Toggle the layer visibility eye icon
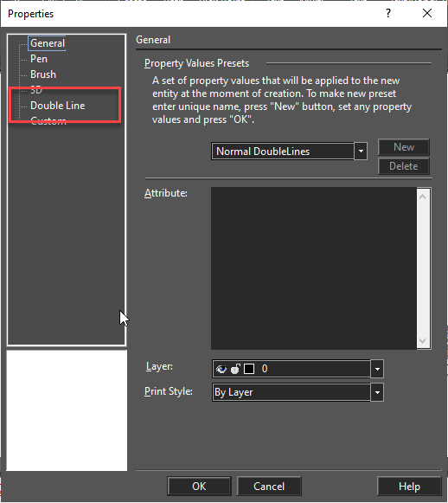 (x=221, y=369)
